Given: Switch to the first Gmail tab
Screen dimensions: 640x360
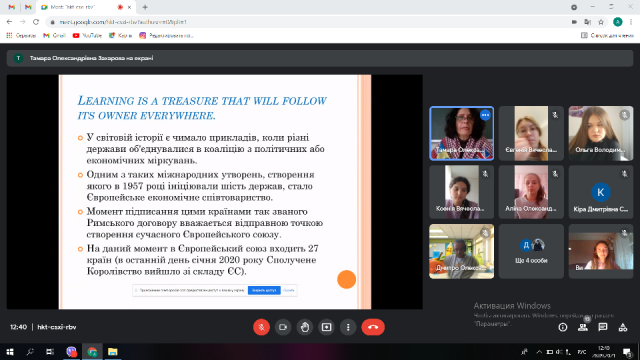Looking at the screenshot, I should pyautogui.click(x=12, y=7).
